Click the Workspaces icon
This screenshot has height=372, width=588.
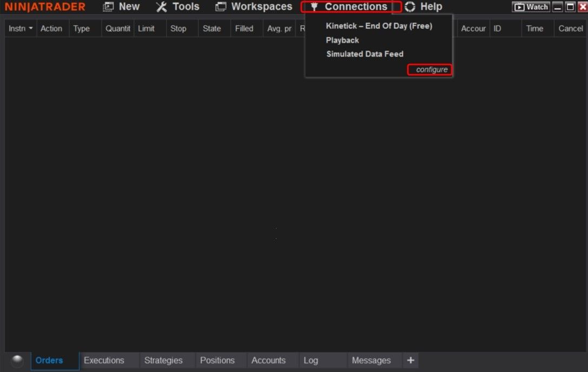pos(221,6)
